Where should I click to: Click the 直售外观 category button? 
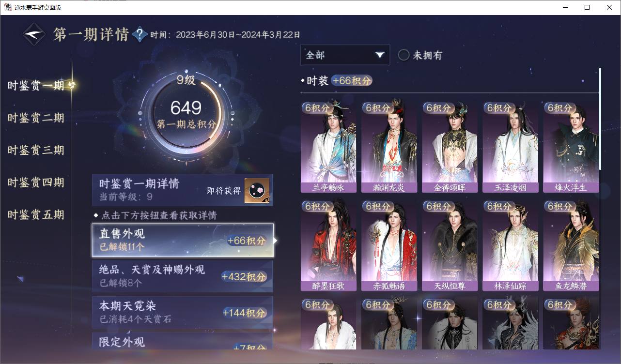pos(183,240)
